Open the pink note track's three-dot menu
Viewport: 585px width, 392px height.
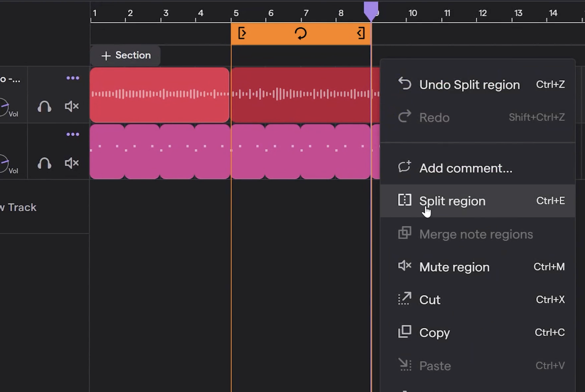click(x=73, y=135)
